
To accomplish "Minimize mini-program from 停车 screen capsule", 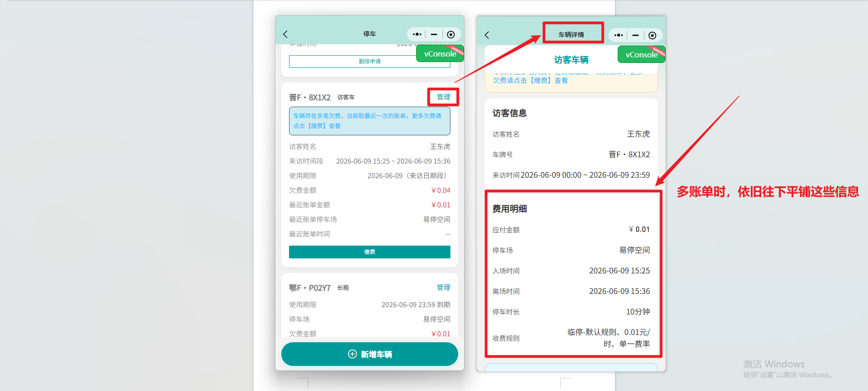I will (x=434, y=34).
